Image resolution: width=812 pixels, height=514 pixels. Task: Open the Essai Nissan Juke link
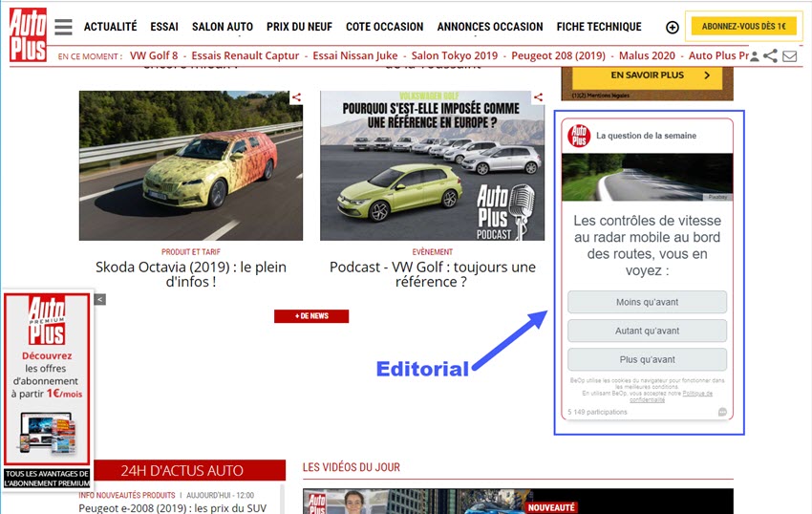coord(355,55)
